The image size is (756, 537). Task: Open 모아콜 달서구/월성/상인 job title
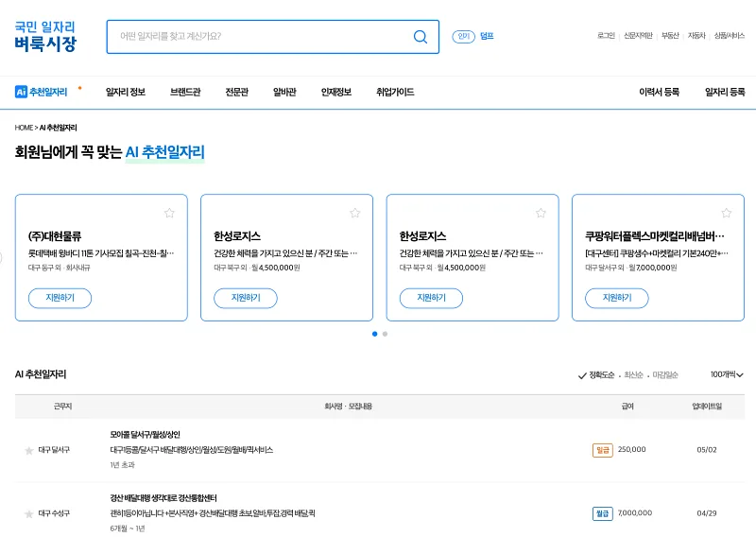point(146,435)
